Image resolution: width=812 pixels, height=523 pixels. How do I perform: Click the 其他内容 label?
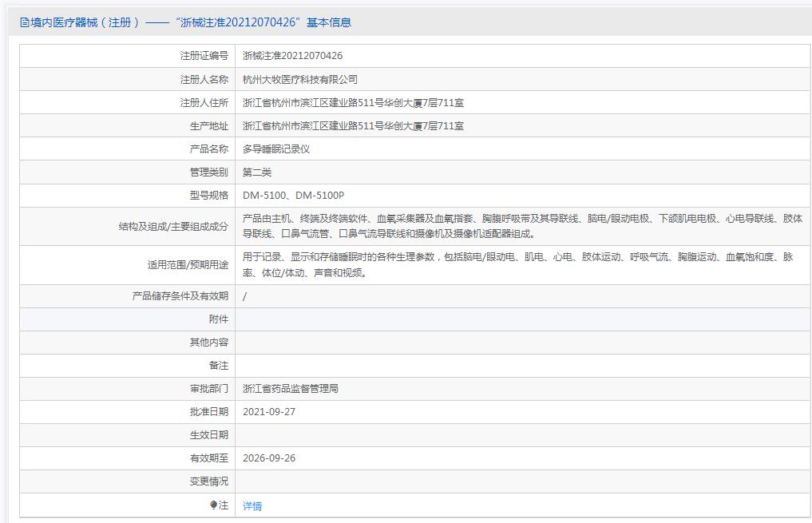pos(208,343)
